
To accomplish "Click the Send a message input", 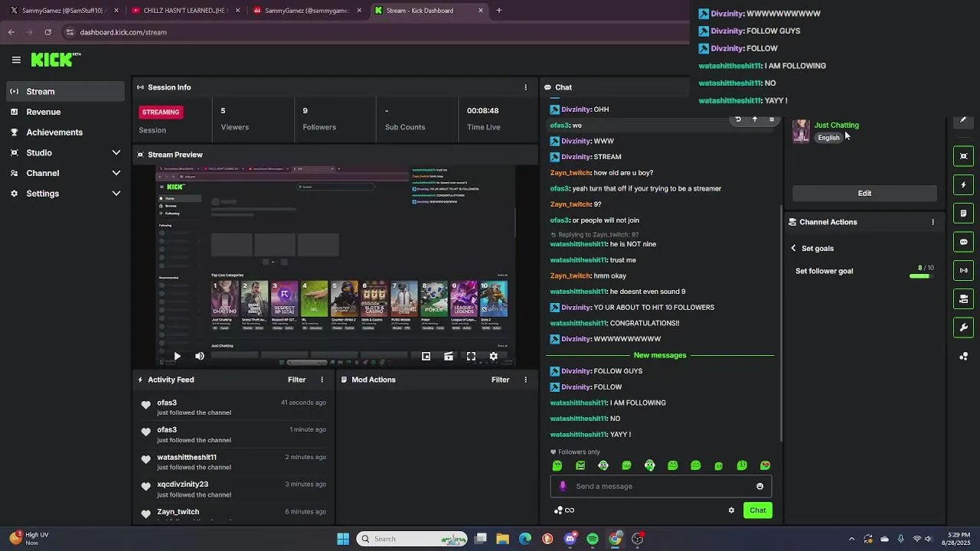I will [661, 486].
